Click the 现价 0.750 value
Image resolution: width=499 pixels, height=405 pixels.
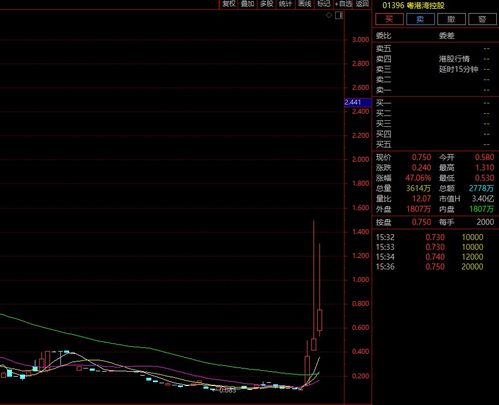coord(421,157)
